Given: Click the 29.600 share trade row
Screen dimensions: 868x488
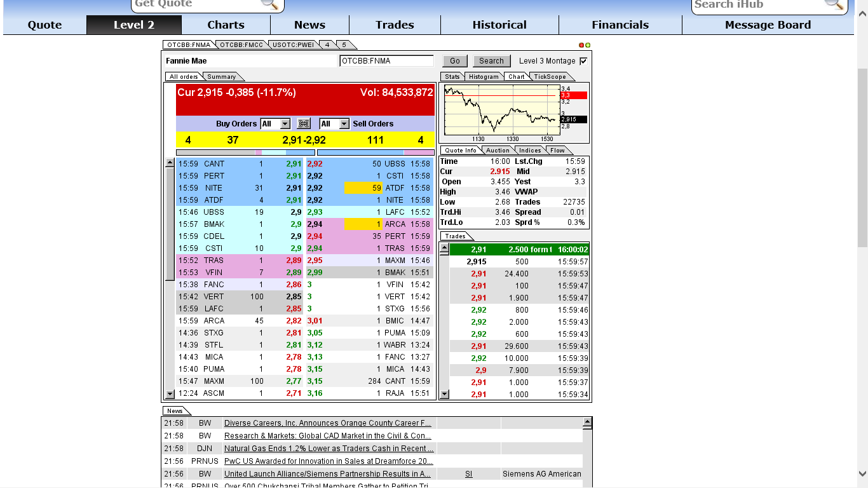Looking at the screenshot, I should pyautogui.click(x=519, y=346).
